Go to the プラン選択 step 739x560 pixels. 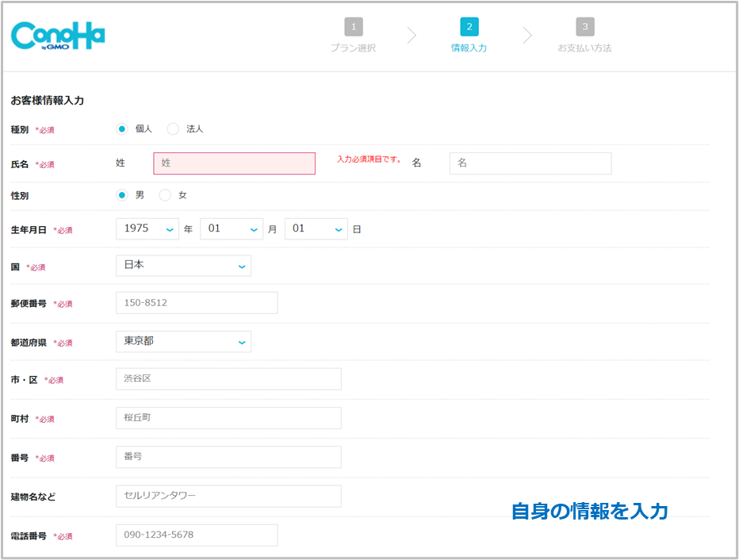[353, 48]
